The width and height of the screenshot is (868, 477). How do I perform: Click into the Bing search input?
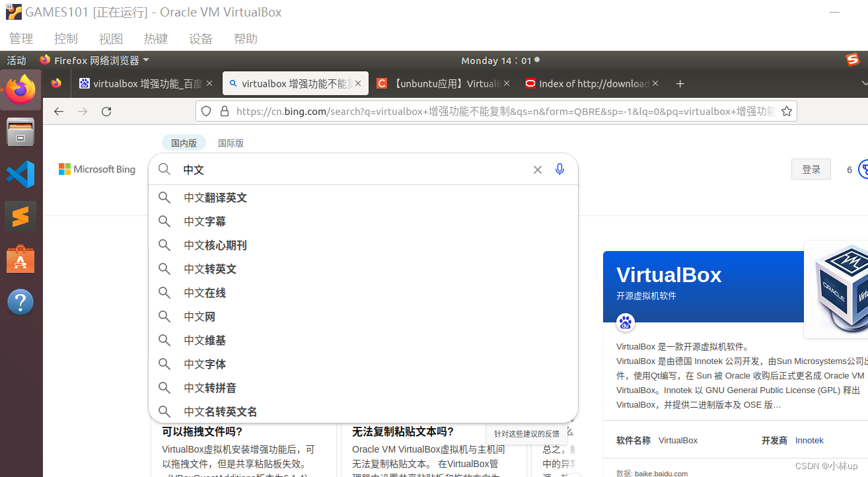[x=353, y=170]
